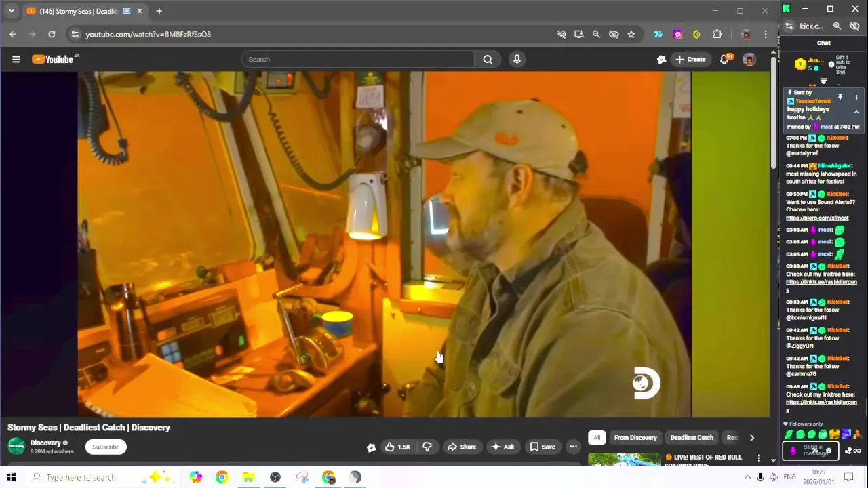
Task: Open pinned message three-dot options
Action: click(856, 98)
